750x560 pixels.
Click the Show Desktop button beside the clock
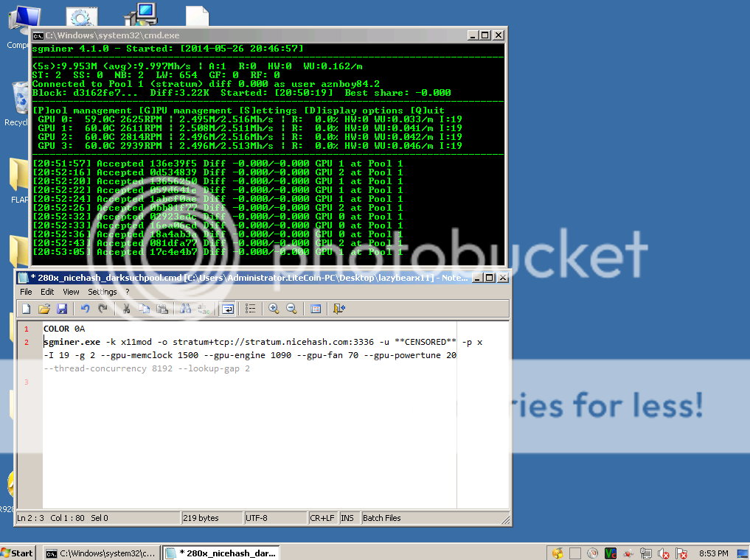pyautogui.click(x=743, y=553)
